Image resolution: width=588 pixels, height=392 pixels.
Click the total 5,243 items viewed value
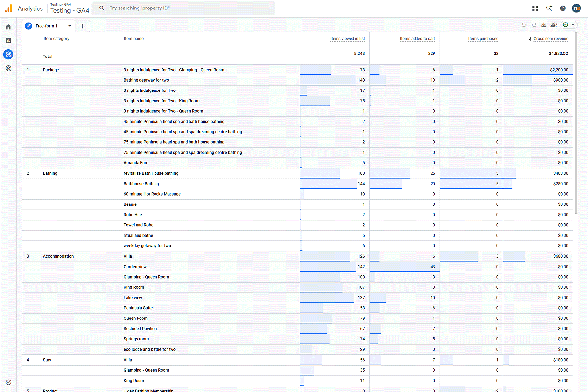(x=359, y=54)
